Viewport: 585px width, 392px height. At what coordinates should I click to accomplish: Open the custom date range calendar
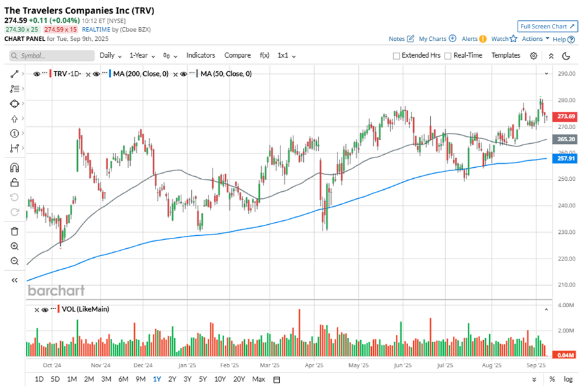(x=277, y=380)
